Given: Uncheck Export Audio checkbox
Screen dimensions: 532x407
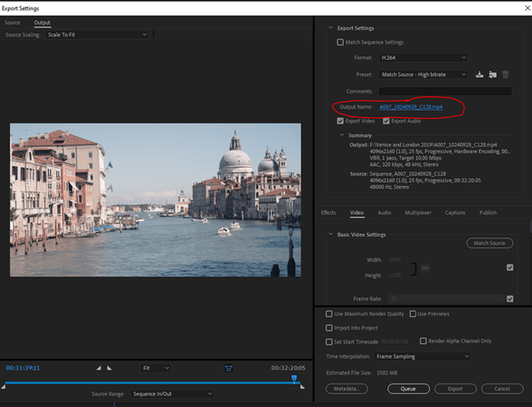Looking at the screenshot, I should tap(386, 120).
